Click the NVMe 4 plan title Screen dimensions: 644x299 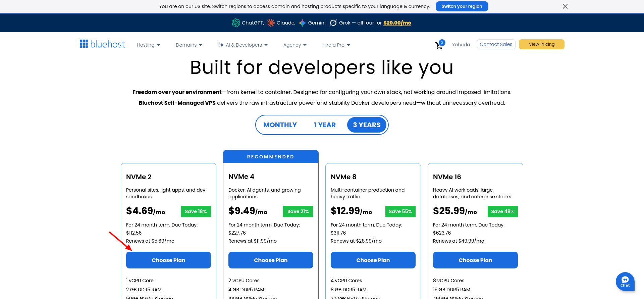241,177
